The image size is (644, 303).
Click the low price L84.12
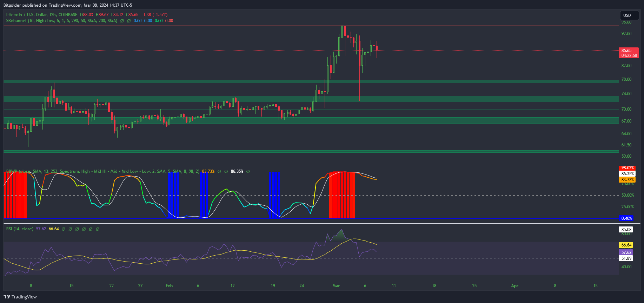[117, 15]
